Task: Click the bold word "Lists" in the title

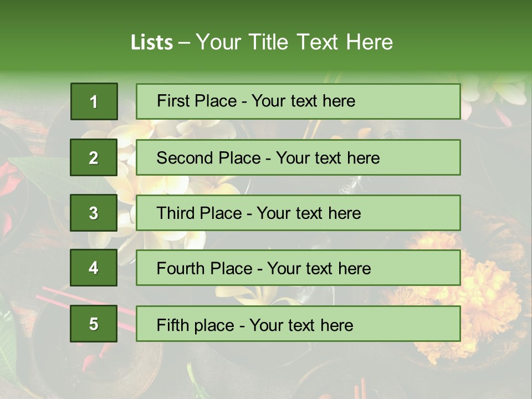Action: [x=152, y=42]
